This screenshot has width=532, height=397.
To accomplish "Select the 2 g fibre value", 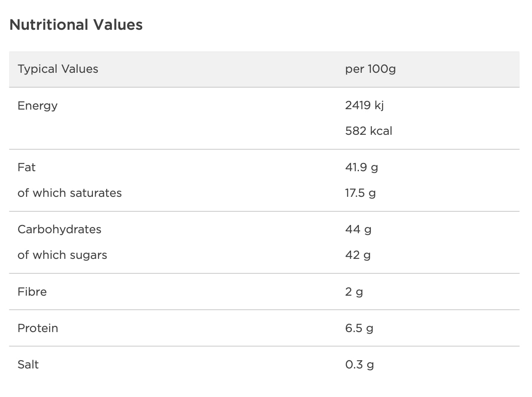I will (x=354, y=292).
